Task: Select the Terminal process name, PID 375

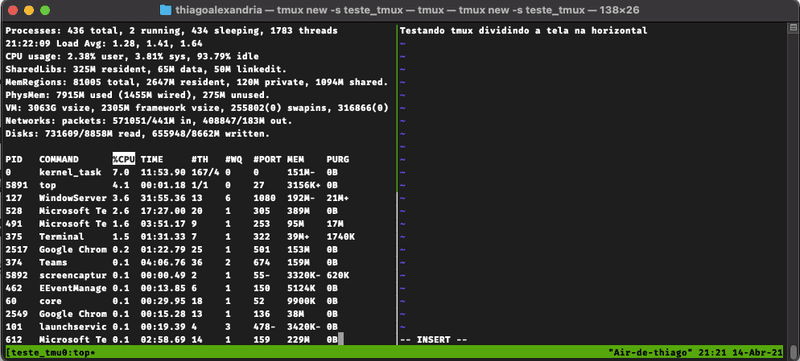Action: coord(62,237)
